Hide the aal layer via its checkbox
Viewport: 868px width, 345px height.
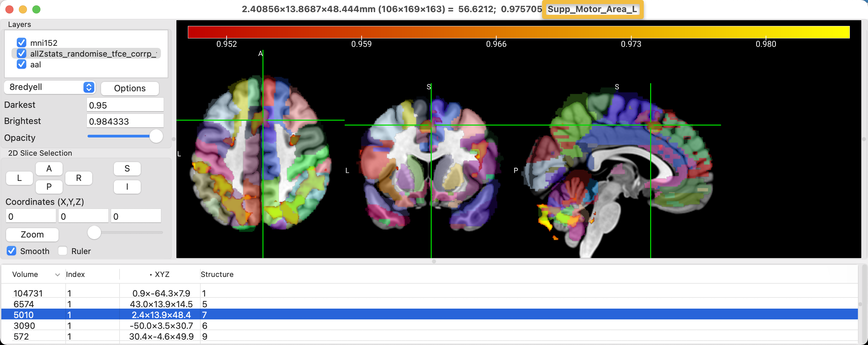[x=22, y=64]
